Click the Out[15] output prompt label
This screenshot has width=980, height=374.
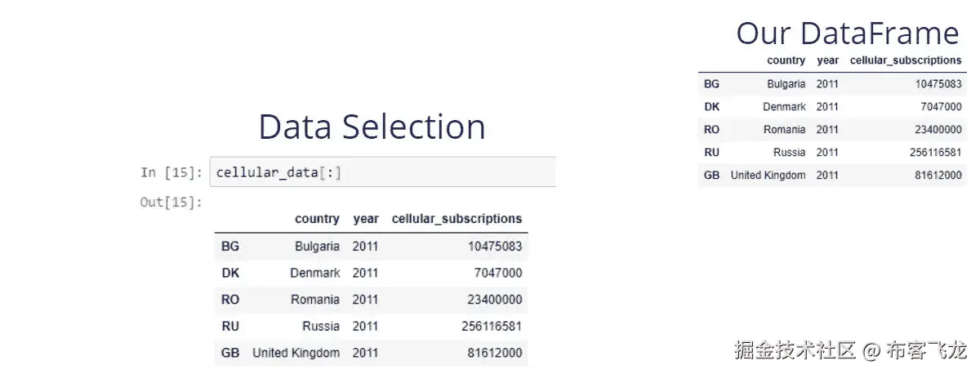click(171, 202)
